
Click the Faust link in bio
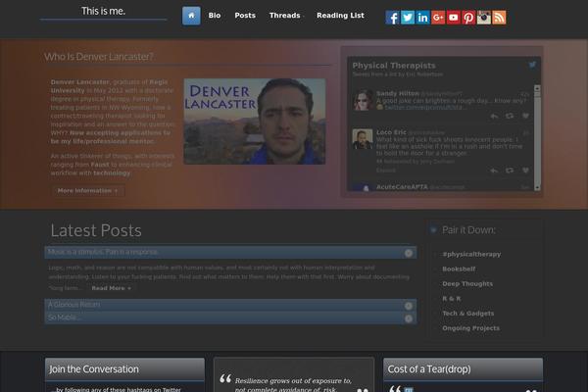100,165
